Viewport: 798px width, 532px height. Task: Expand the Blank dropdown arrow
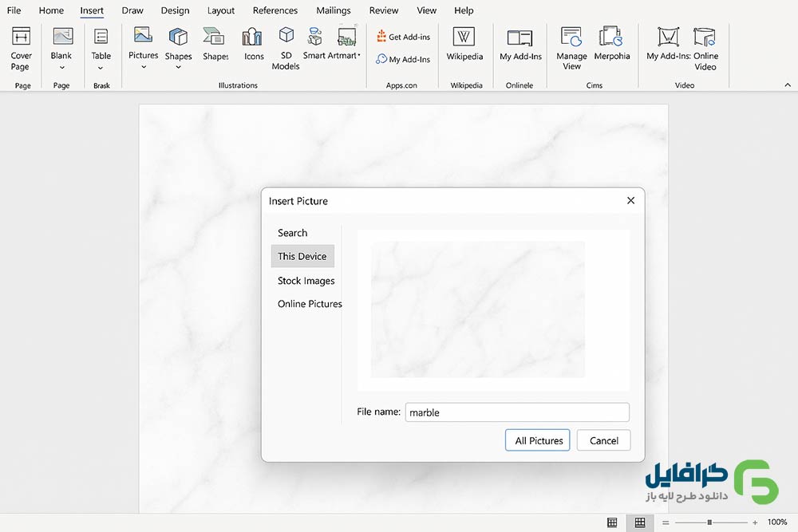(61, 68)
